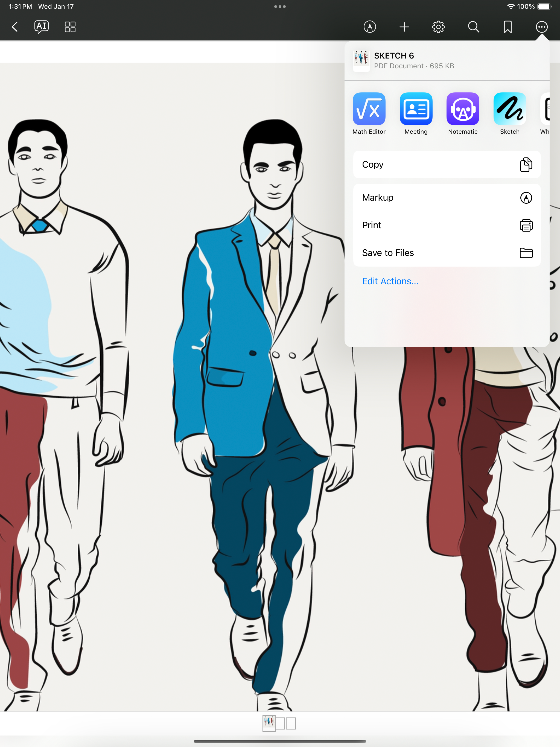The image size is (560, 747).
Task: Jump to the third page thumbnail
Action: tap(291, 723)
